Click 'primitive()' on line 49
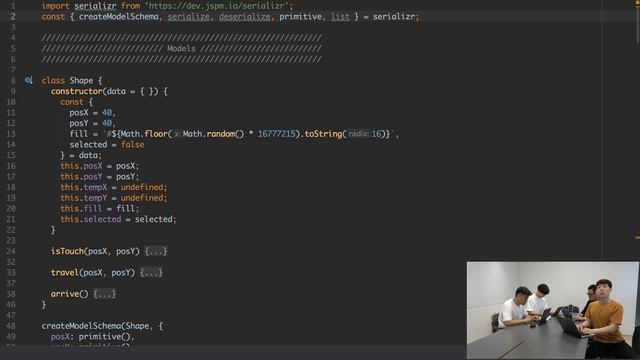640x360 pixels. click(x=104, y=336)
